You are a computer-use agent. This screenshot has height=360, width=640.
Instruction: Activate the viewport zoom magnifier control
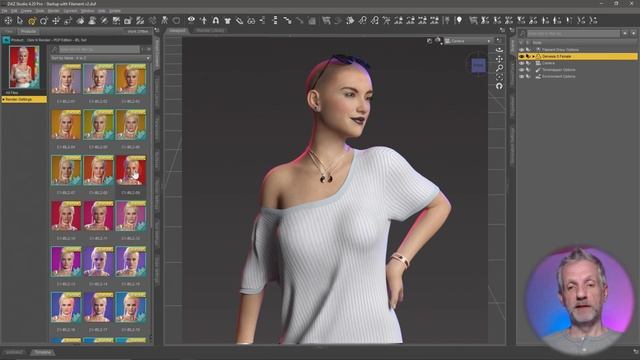(499, 68)
